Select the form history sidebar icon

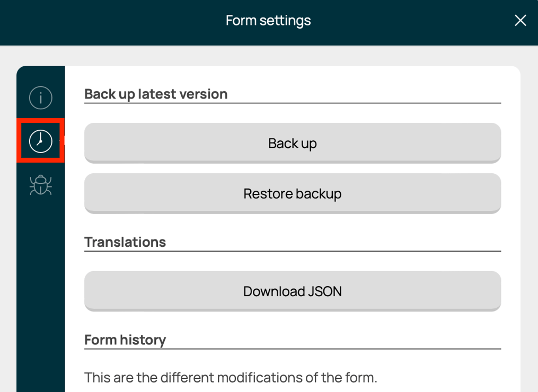40,141
